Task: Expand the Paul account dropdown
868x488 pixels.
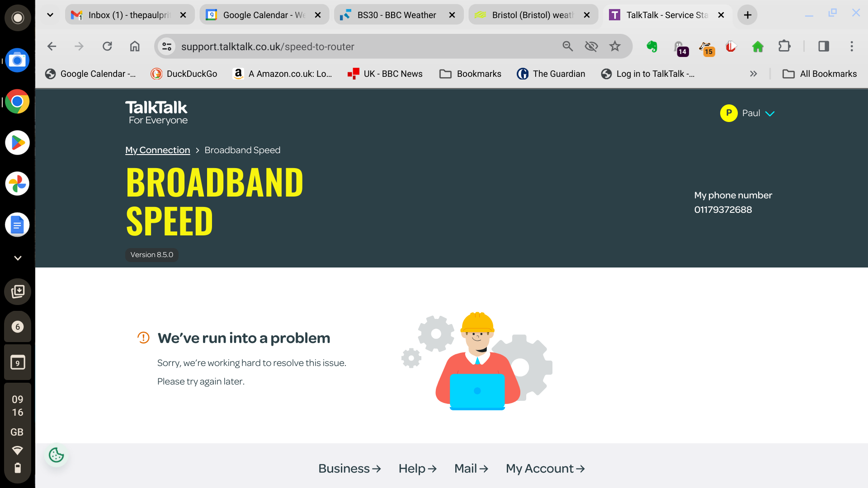Action: click(770, 113)
